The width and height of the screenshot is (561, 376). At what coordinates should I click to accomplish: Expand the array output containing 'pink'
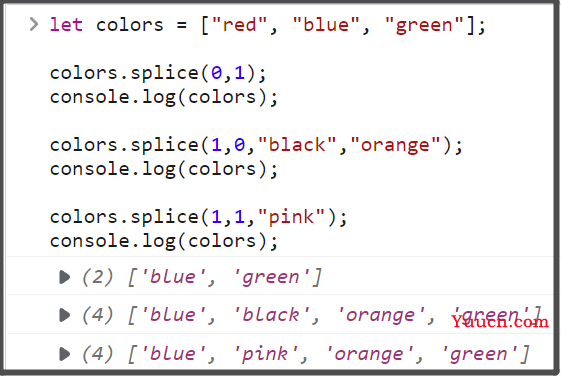coord(64,354)
